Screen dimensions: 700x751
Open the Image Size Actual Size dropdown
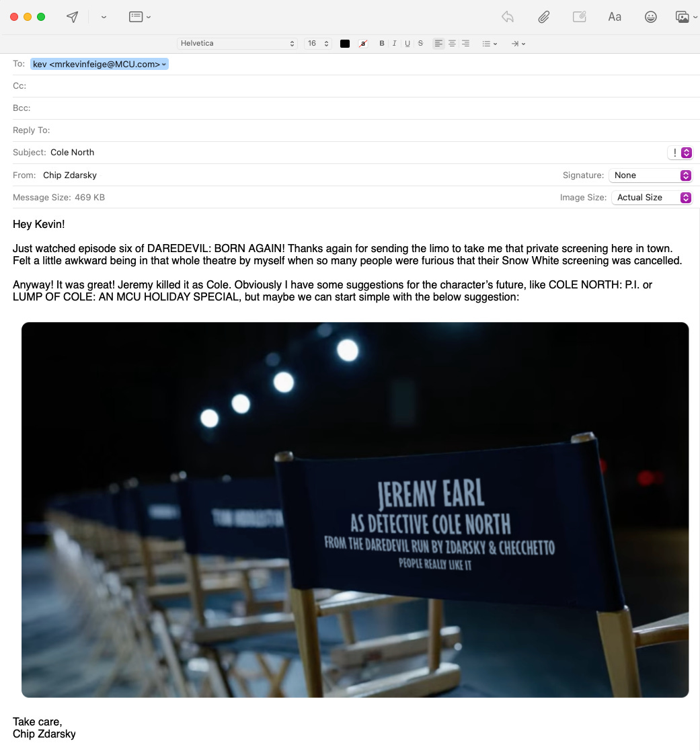[x=652, y=197]
